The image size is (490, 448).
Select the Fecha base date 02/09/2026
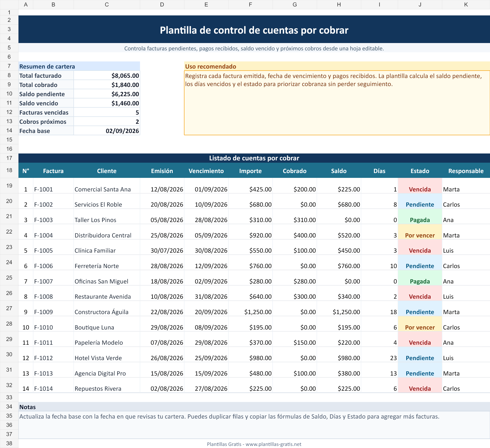pos(107,131)
